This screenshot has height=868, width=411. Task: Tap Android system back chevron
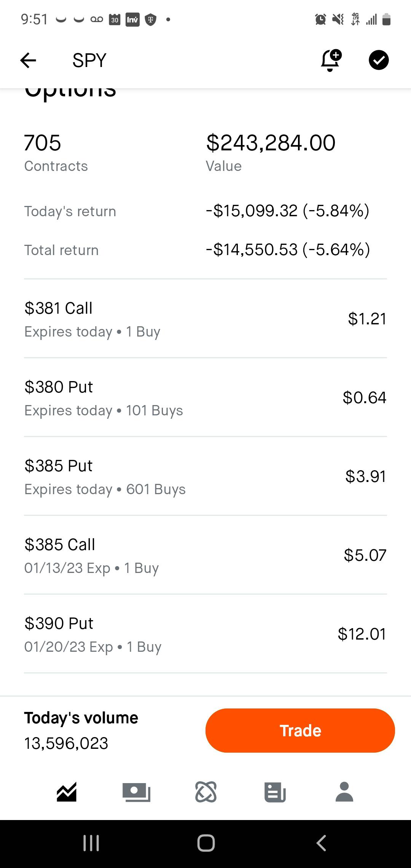pos(321,843)
